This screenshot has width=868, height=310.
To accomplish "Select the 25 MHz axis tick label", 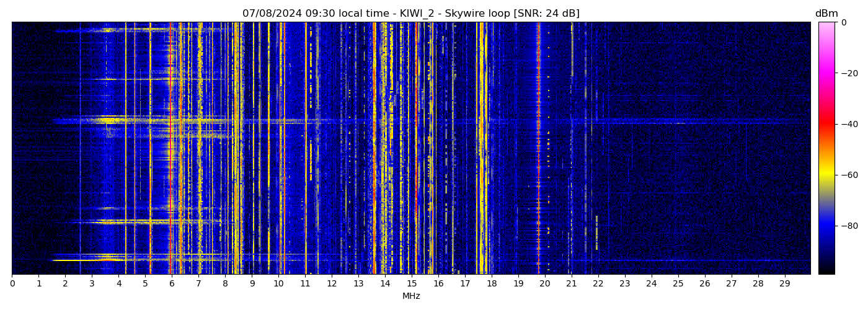I will coord(678,283).
